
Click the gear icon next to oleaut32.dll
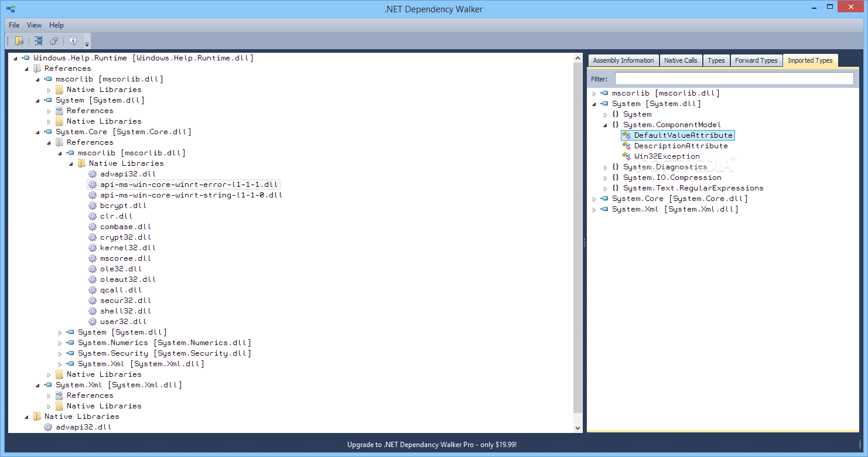(x=93, y=279)
